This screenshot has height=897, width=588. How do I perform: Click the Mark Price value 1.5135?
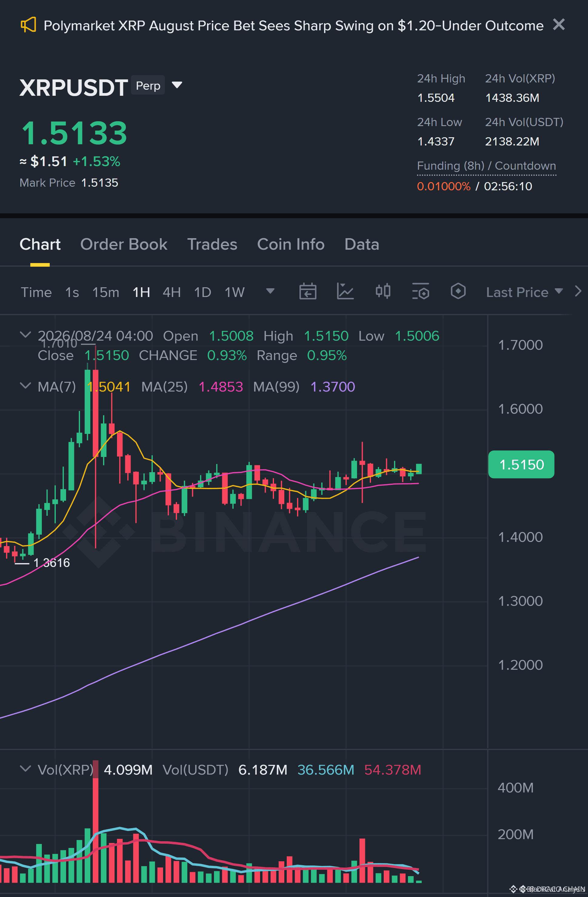coord(99,183)
